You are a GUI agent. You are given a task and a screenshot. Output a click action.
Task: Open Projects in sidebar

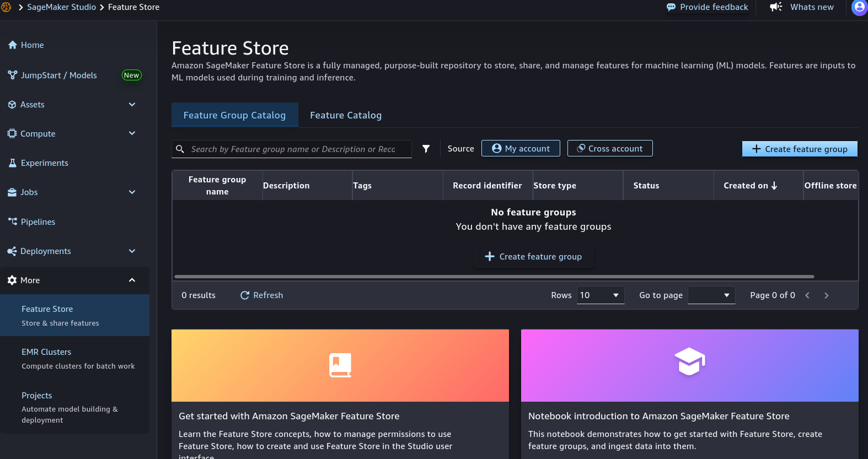[75, 407]
